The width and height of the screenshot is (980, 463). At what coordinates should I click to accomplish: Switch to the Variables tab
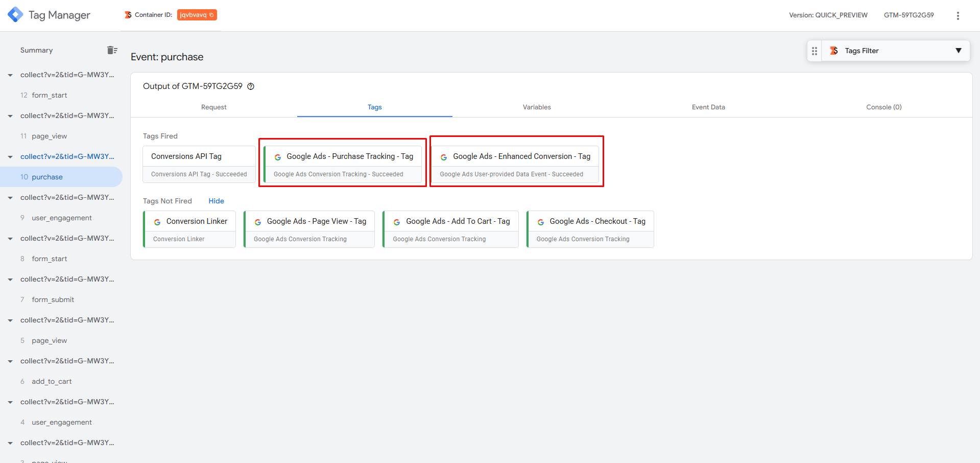click(536, 107)
